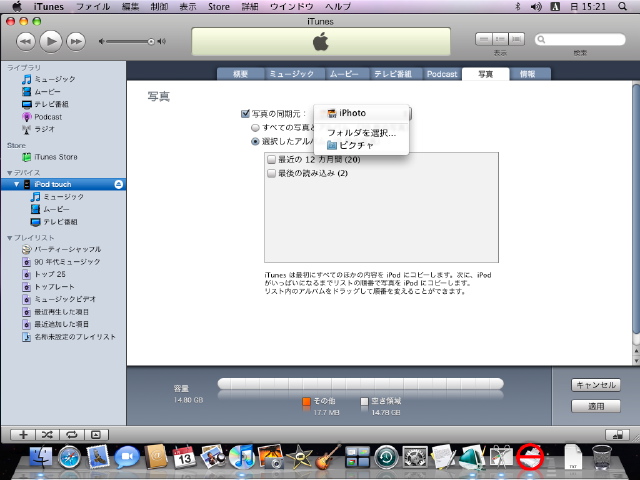
Task: Show or hide the artwork viewer button
Action: (x=96, y=435)
